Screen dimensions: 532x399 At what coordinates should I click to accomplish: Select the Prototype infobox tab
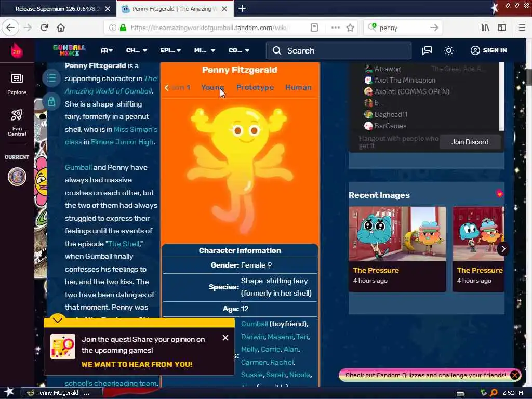(255, 87)
